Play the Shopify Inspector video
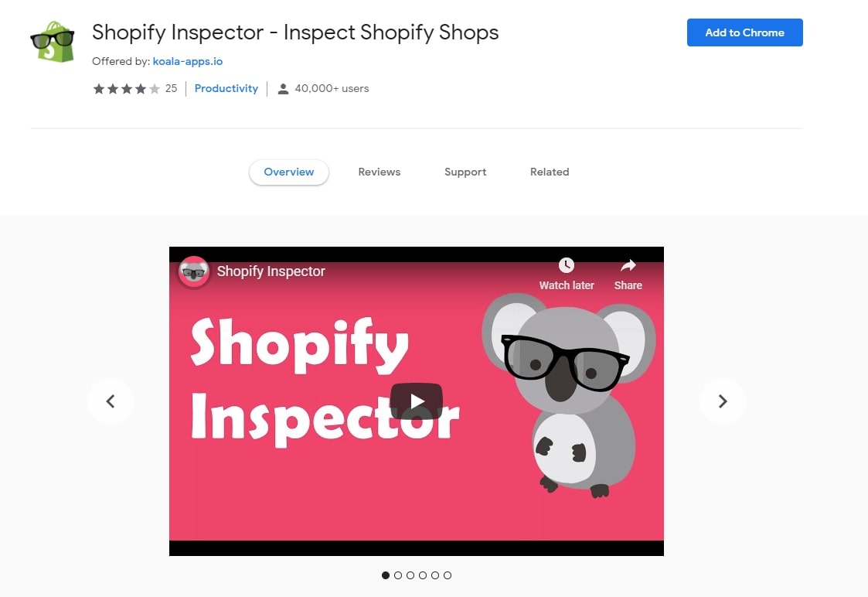 click(417, 401)
